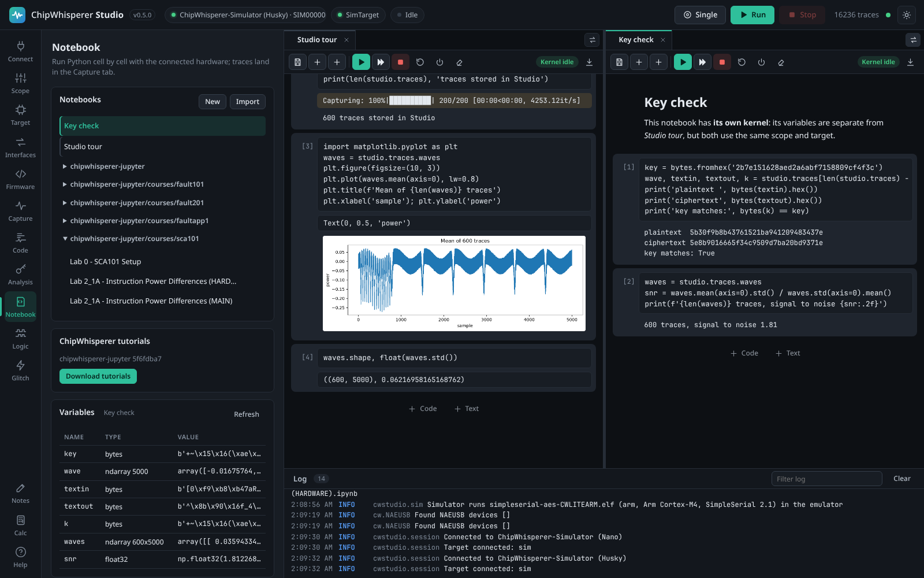Swap the Studio tour pane layout
This screenshot has height=578, width=924.
(x=591, y=40)
